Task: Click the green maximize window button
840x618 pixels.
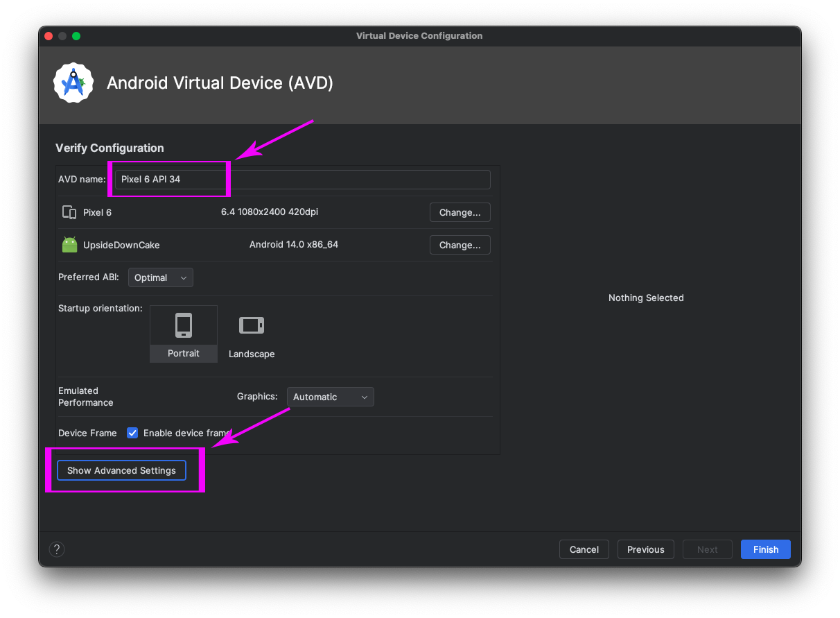Action: click(x=76, y=36)
